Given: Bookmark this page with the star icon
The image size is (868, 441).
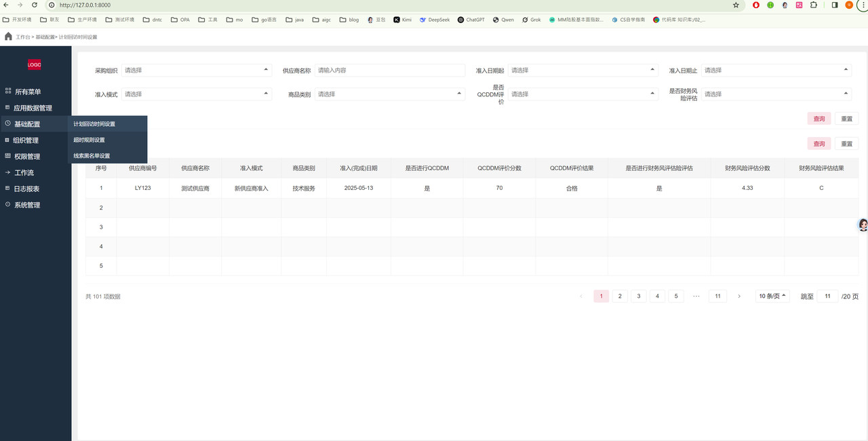Looking at the screenshot, I should coord(736,5).
